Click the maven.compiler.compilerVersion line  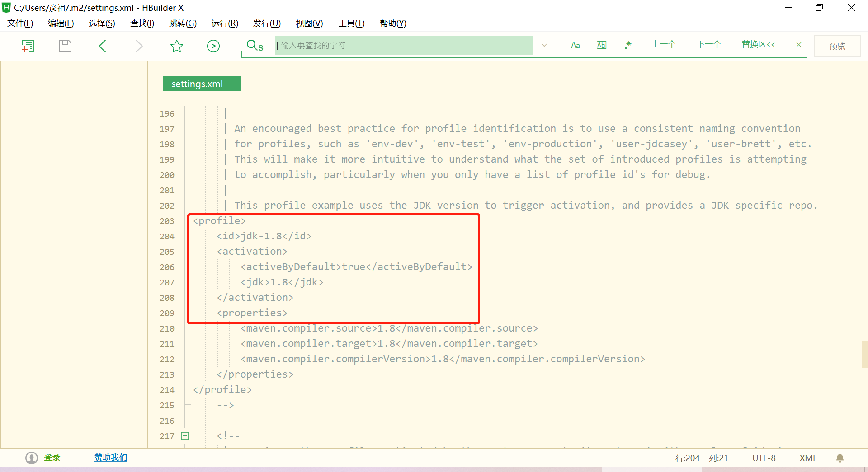click(x=443, y=359)
